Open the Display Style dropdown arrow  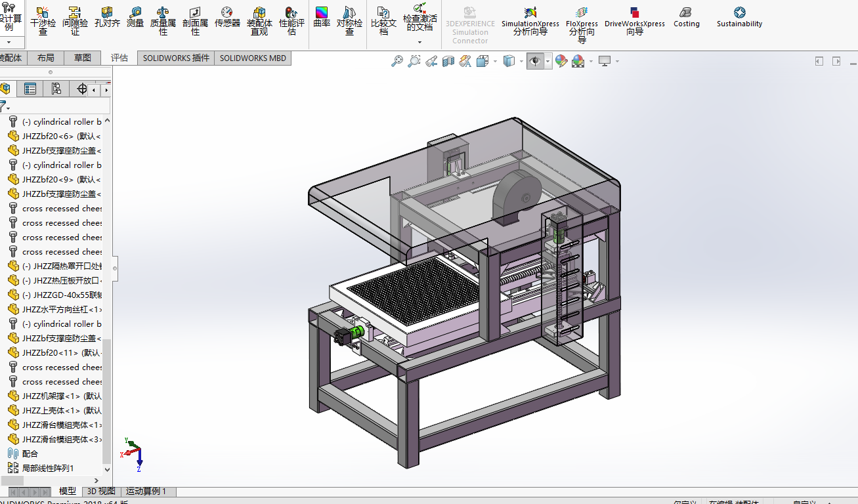[x=521, y=61]
